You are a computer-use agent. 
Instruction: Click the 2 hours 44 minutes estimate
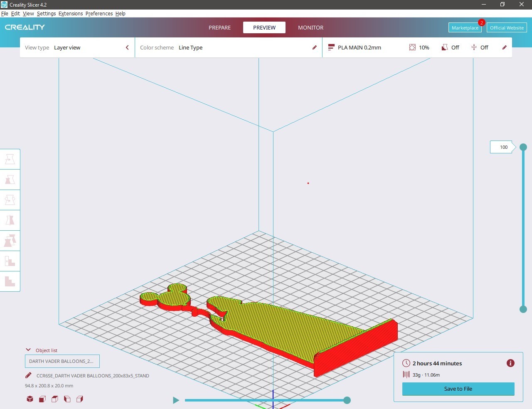point(437,363)
